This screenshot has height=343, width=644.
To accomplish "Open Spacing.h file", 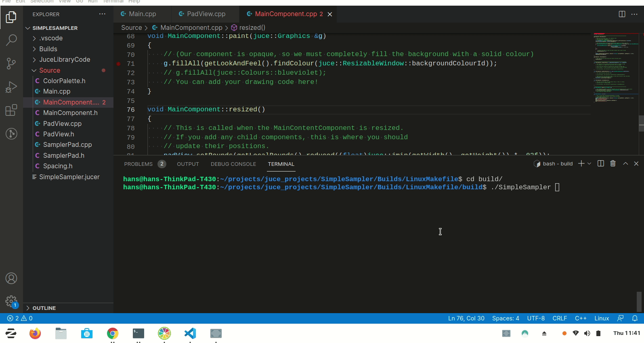I will click(x=58, y=166).
